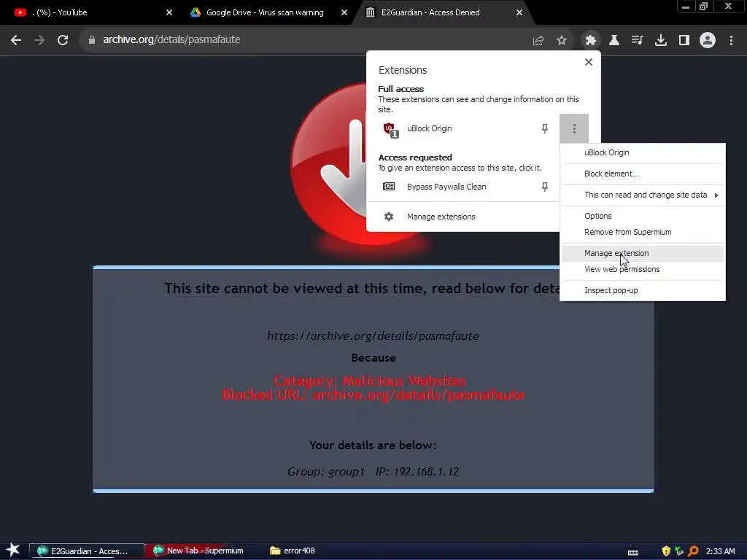The width and height of the screenshot is (747, 560).
Task: Click the magnifier tray icon
Action: [693, 551]
